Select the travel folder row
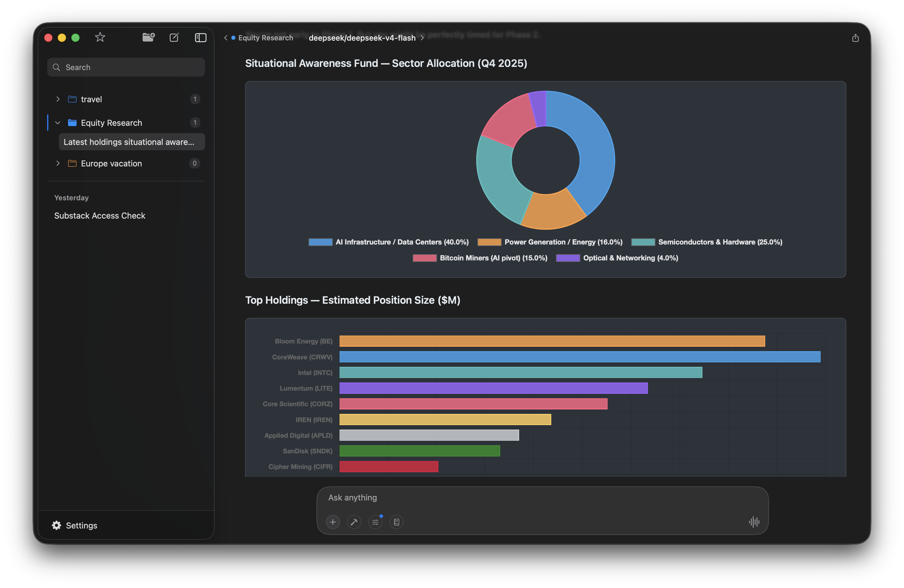Viewport: 904px width, 588px height. [x=126, y=99]
